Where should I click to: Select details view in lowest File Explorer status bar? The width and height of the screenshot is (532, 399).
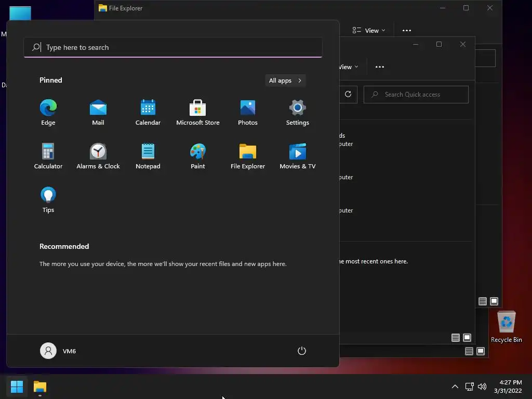[469, 351]
